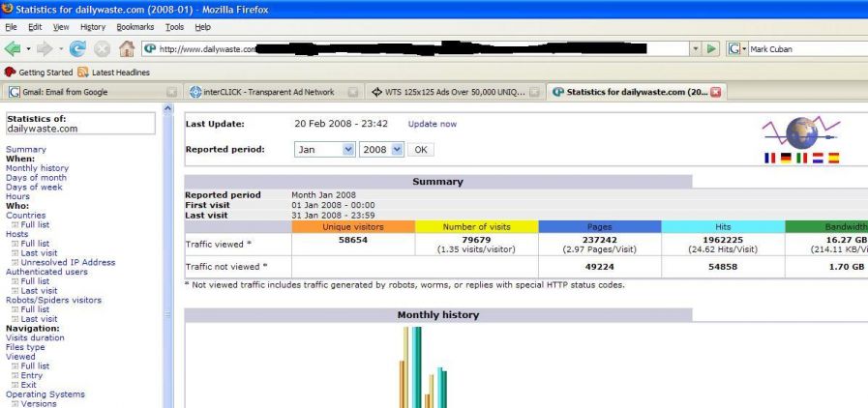Select the German flag language icon
Image resolution: width=868 pixels, height=408 pixels.
point(786,159)
